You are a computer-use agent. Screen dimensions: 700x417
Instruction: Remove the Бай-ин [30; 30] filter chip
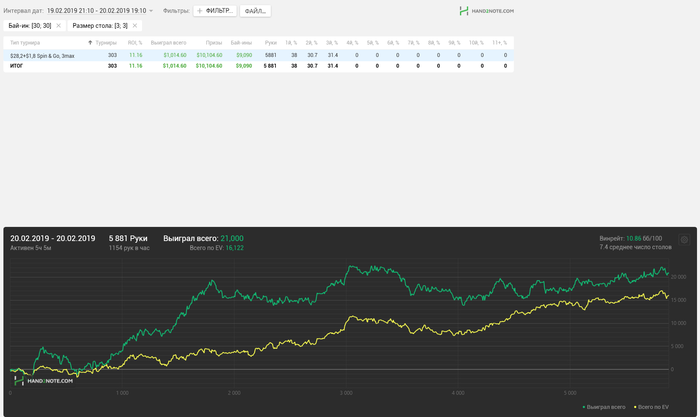[58, 26]
